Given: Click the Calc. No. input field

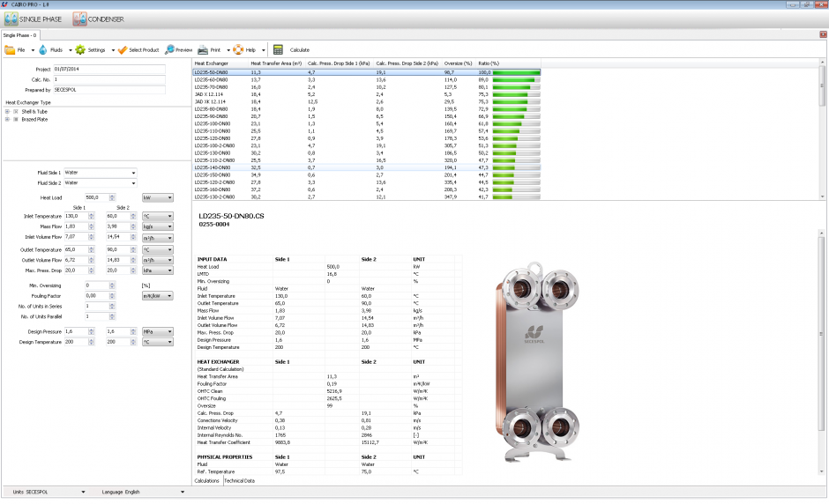Looking at the screenshot, I should pos(108,79).
